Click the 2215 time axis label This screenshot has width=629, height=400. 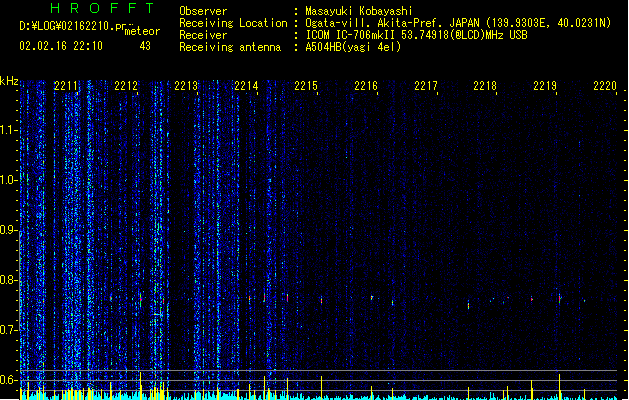point(306,86)
